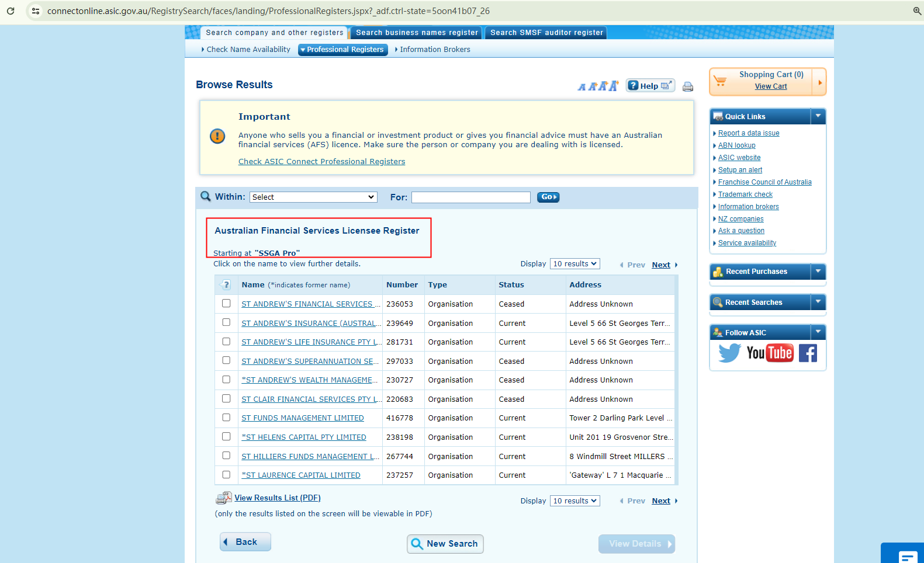Viewport: 924px width, 563px height.
Task: Open the ABN lookup quick link
Action: point(737,145)
